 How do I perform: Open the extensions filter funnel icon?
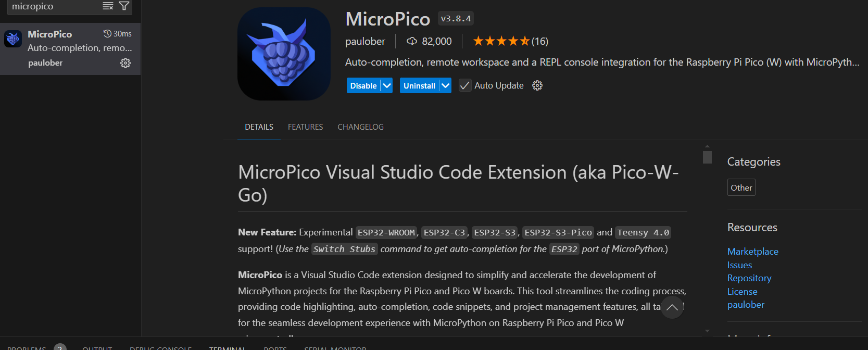[124, 6]
